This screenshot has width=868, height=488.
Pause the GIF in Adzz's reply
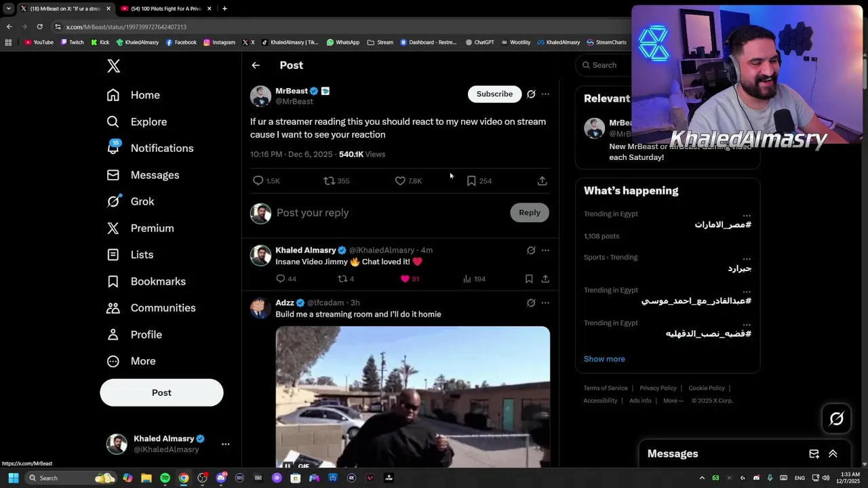[288, 466]
